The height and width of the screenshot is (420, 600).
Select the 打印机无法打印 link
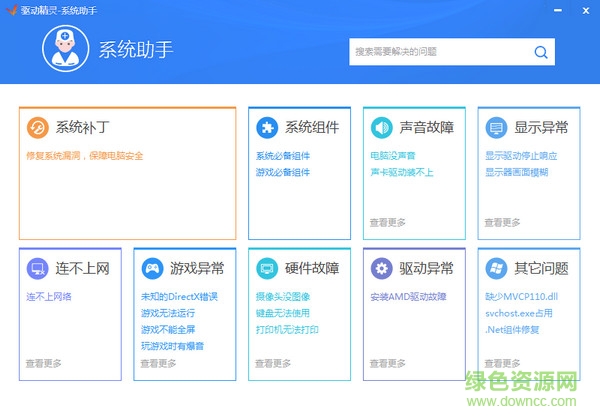tap(287, 329)
